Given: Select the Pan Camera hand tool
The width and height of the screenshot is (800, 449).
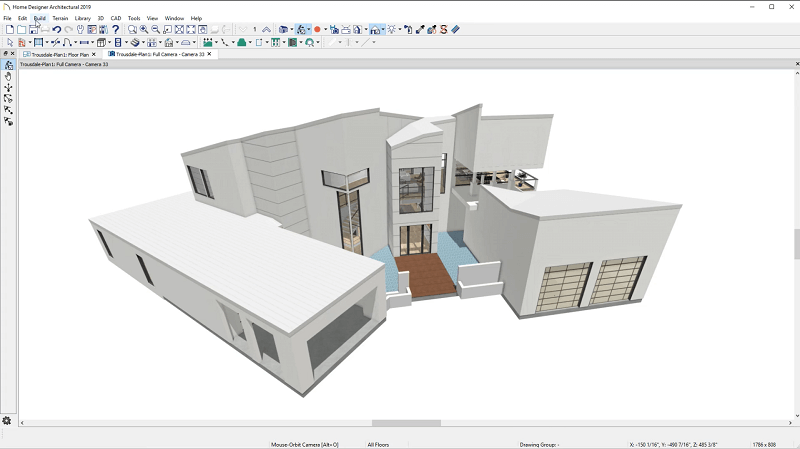Looking at the screenshot, I should click(8, 77).
